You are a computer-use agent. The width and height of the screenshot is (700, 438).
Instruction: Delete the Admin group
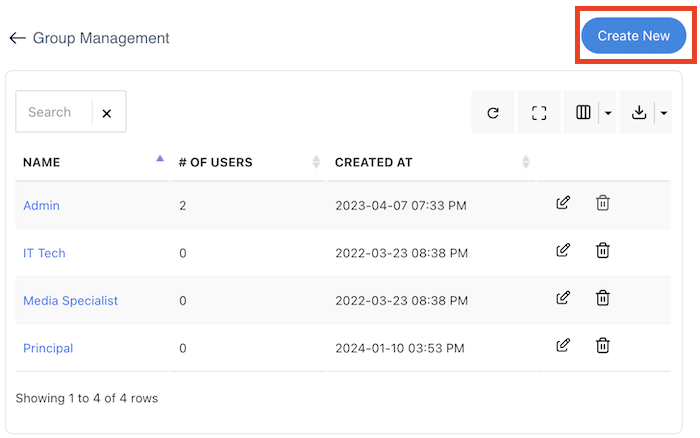click(603, 203)
